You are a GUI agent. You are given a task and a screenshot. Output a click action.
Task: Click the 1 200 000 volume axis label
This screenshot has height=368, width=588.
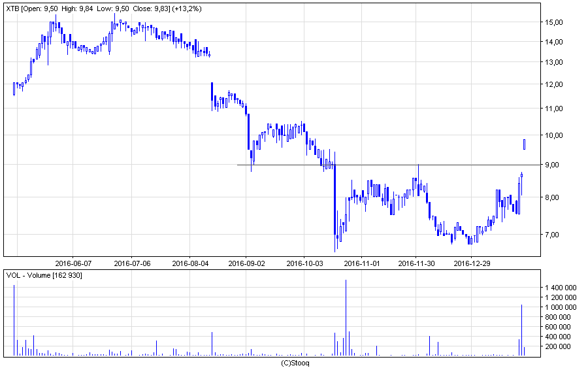561,297
